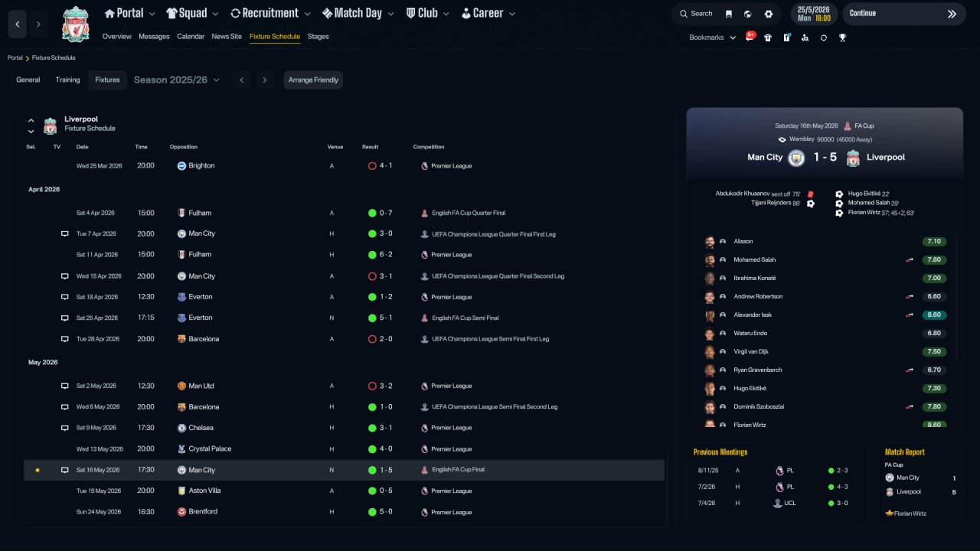This screenshot has width=980, height=551.
Task: Open the 8/11/25 PL previous meeting row
Action: pos(776,471)
